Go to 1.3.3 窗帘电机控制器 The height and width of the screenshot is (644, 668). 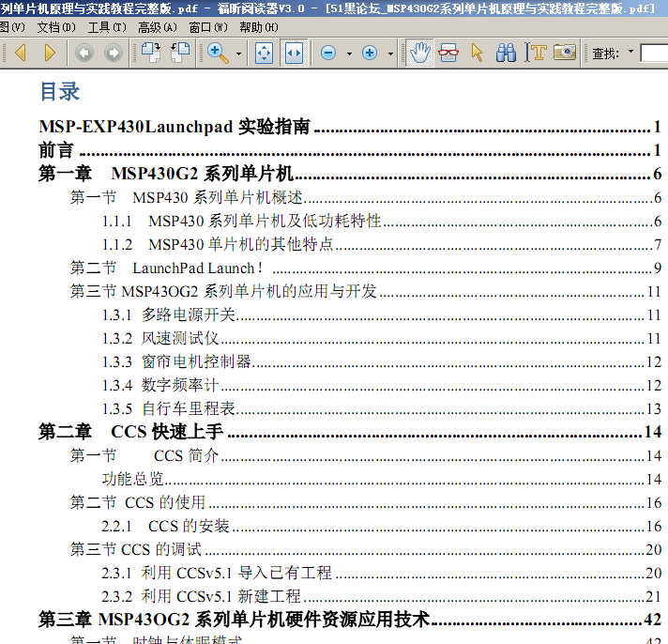click(x=382, y=361)
